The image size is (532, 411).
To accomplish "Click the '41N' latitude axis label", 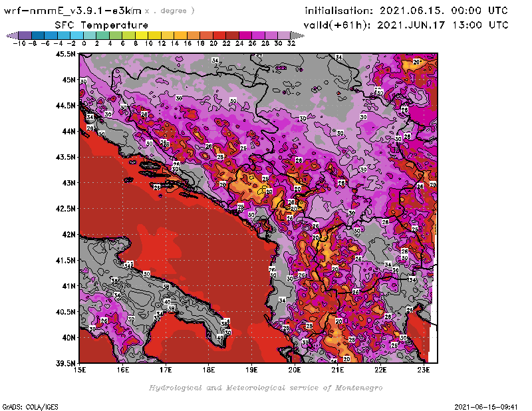I will tap(69, 286).
